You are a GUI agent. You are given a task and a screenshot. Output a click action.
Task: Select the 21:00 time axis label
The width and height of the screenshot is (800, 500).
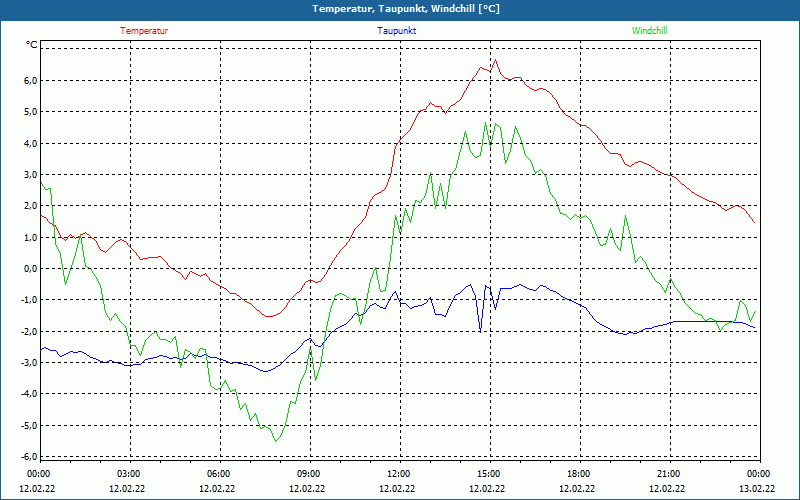(x=668, y=474)
